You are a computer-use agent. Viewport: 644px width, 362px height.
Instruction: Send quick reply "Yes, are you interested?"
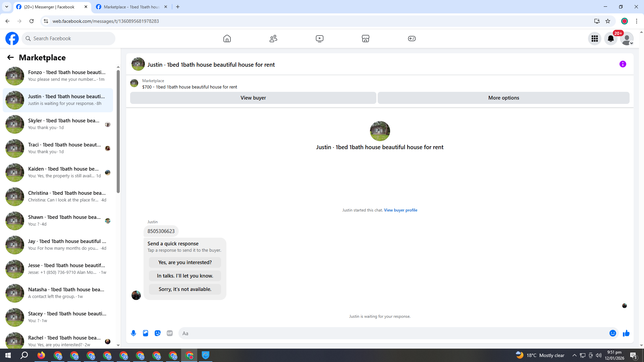tap(185, 262)
